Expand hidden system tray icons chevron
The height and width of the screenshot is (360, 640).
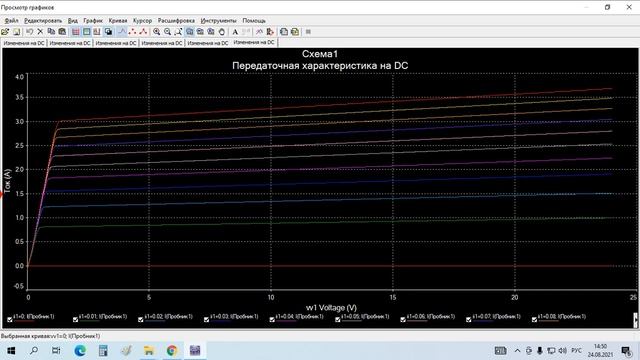click(517, 351)
